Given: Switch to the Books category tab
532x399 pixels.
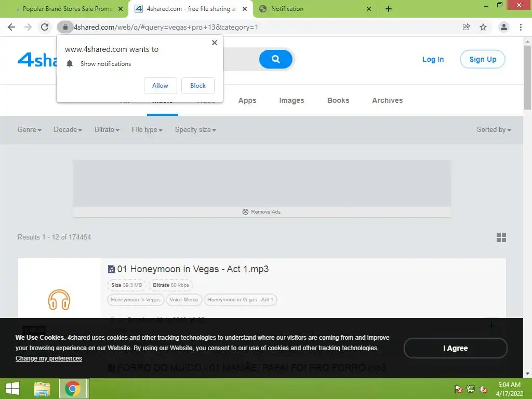Looking at the screenshot, I should coord(338,100).
